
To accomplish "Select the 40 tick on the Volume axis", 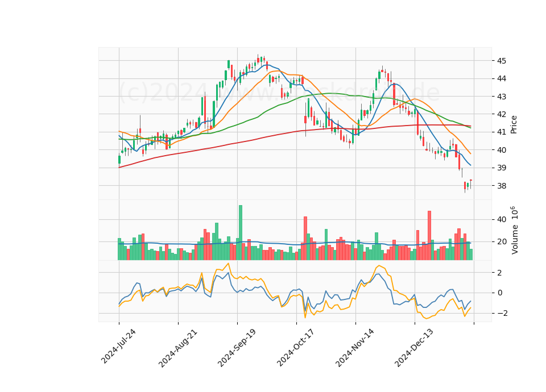I will click(502, 219).
